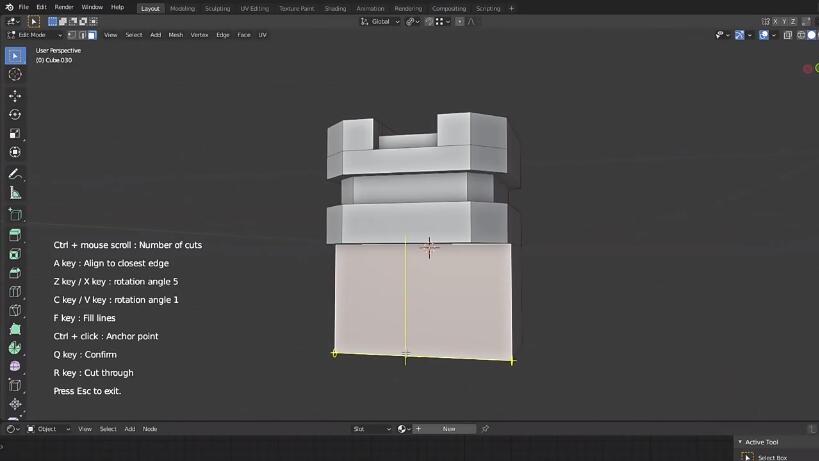Switch to the UV Editing workspace tab
The image size is (819, 461).
(254, 8)
